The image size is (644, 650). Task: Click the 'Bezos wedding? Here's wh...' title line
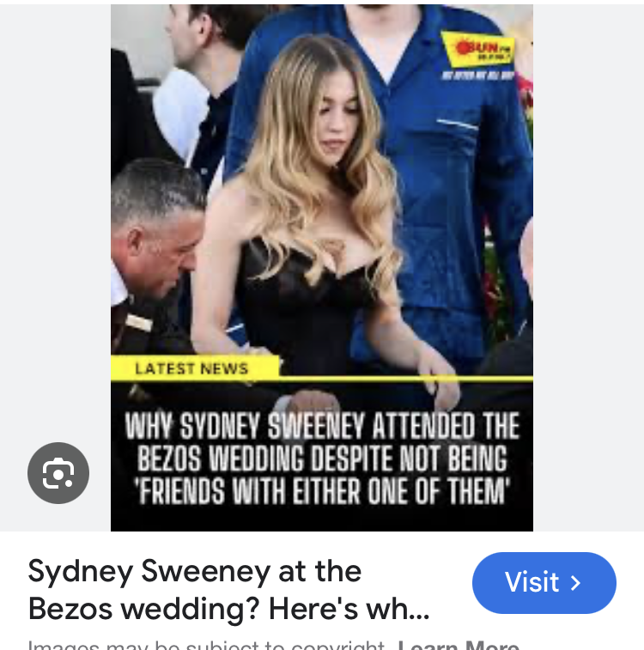click(228, 609)
